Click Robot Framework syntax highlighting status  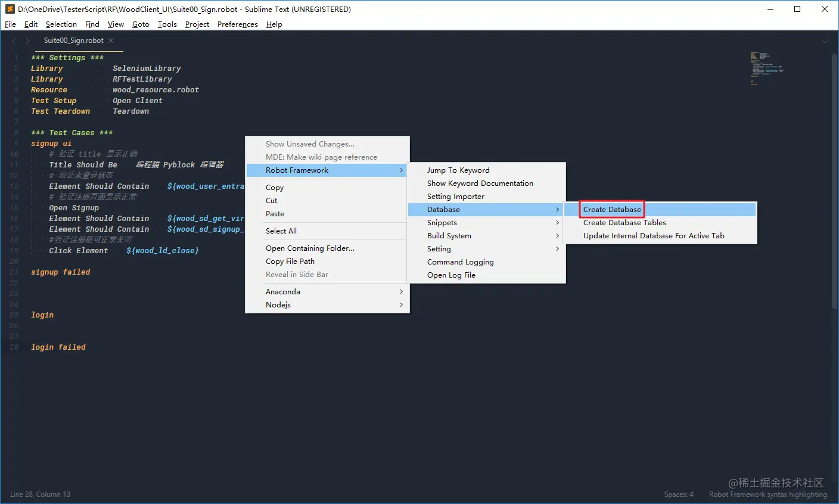click(x=769, y=494)
